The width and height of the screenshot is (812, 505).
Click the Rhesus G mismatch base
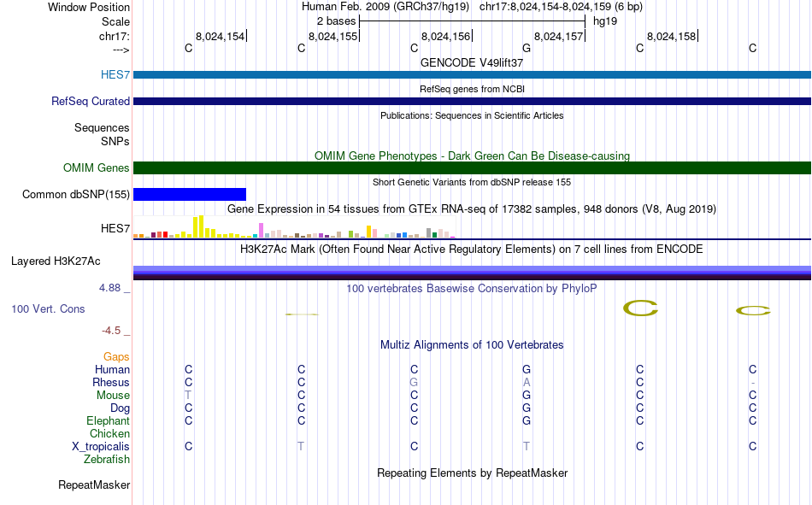click(x=414, y=382)
